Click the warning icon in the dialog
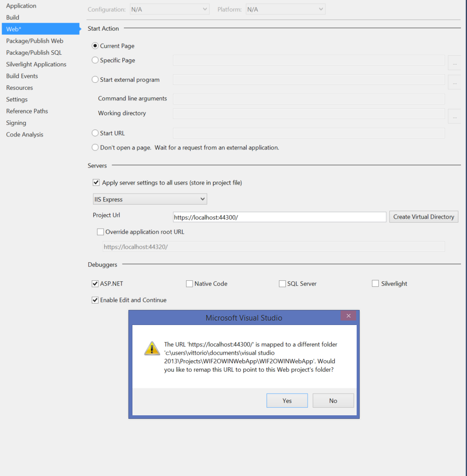Viewport: 467px width, 476px height. coord(152,348)
